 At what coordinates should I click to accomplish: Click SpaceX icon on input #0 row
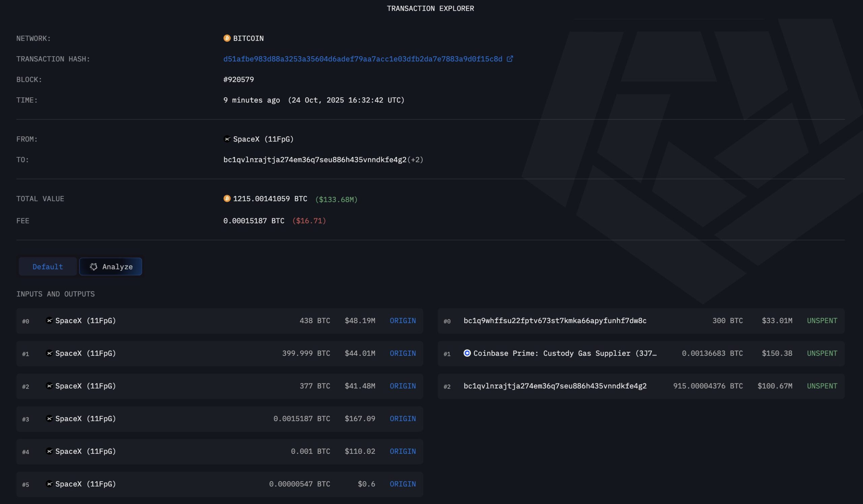[49, 321]
